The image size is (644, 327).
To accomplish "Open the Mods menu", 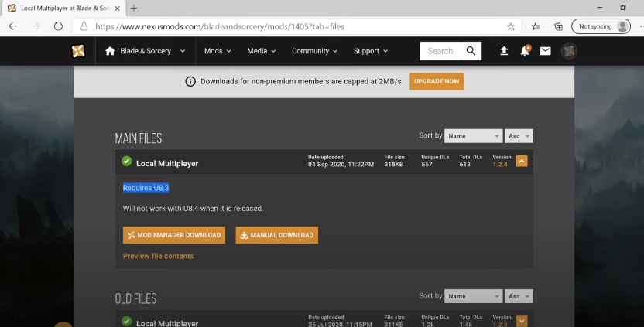I will tap(218, 51).
